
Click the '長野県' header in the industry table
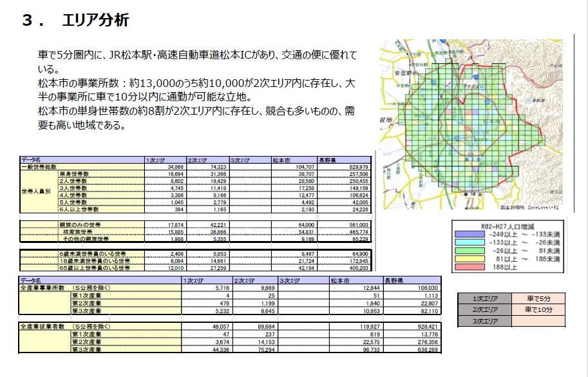pos(394,280)
